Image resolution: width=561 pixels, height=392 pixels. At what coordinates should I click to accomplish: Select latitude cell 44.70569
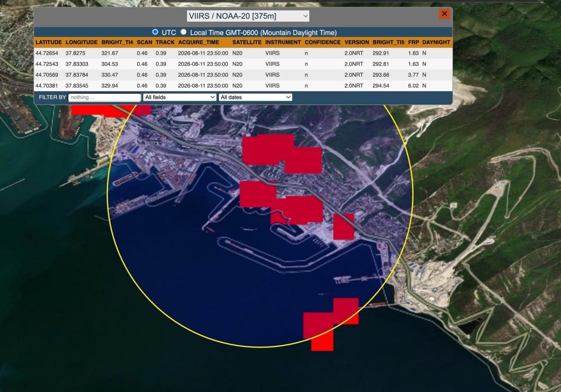pos(47,75)
